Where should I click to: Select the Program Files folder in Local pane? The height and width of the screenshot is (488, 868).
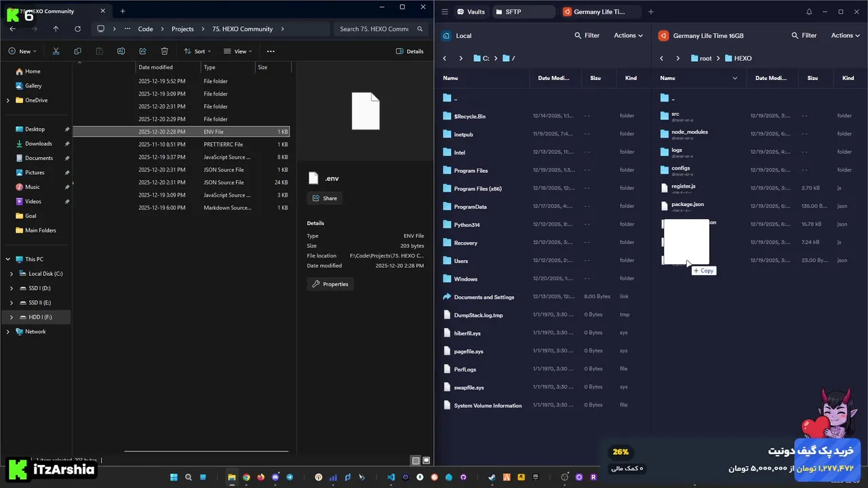(x=542, y=170)
